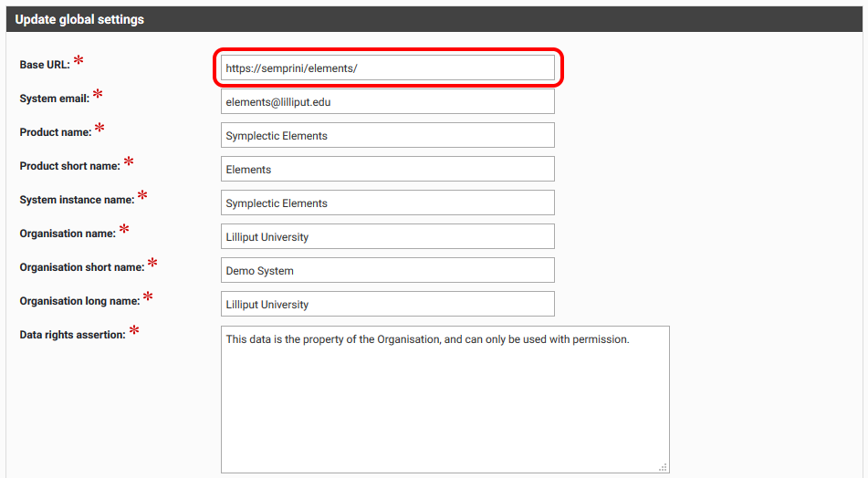Click the "Organisation name:" label
868x478 pixels.
(68, 234)
